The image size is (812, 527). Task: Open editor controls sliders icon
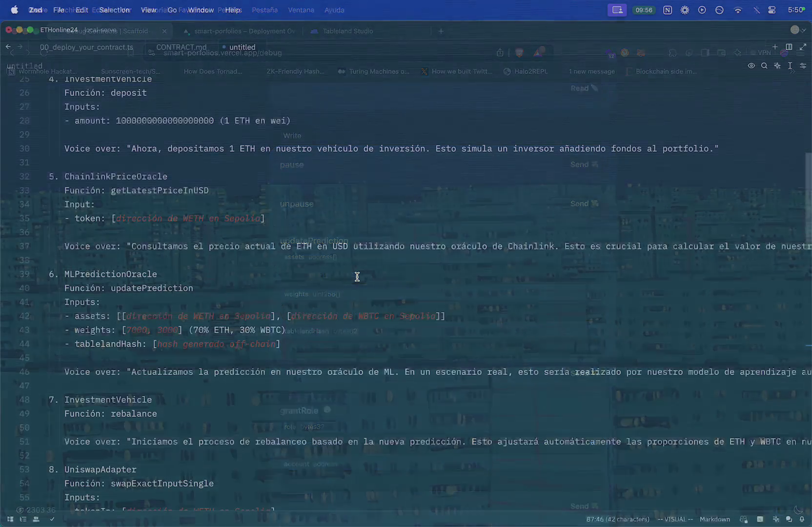pos(803,65)
